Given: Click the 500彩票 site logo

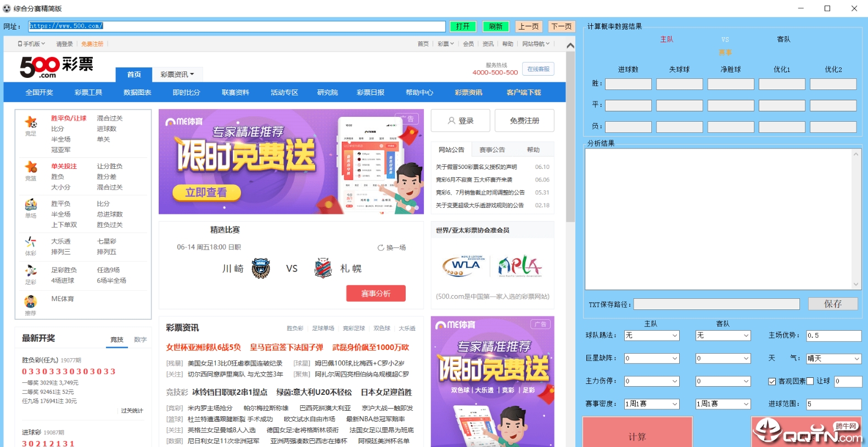Looking at the screenshot, I should click(57, 67).
